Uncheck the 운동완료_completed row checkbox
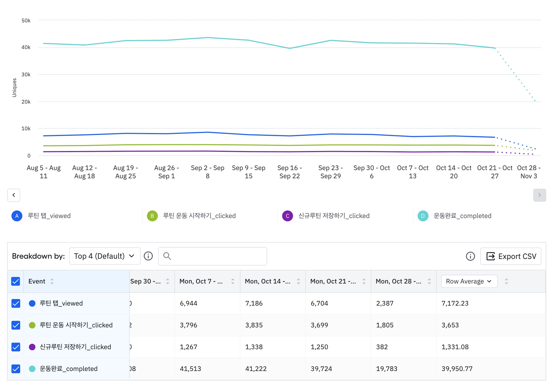The image size is (555, 392). point(16,369)
